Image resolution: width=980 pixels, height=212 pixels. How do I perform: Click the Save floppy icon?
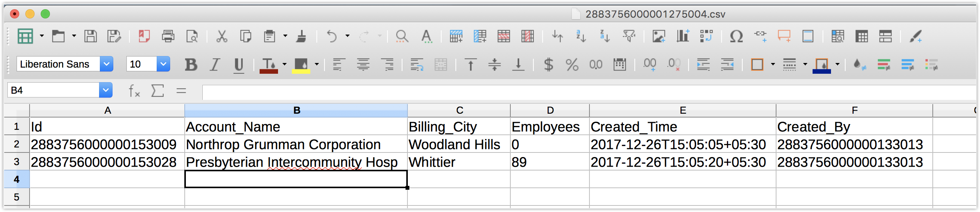(91, 36)
